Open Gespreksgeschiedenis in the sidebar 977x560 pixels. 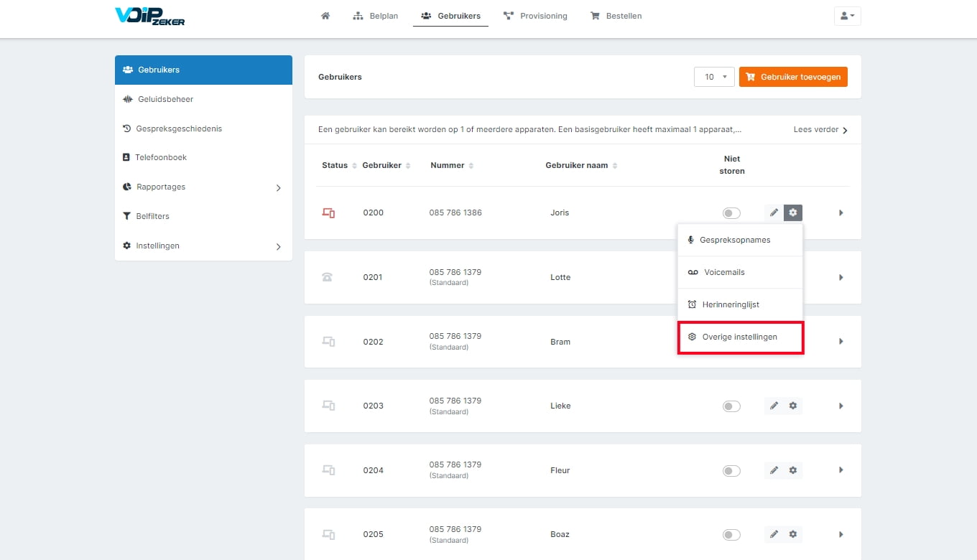203,129
